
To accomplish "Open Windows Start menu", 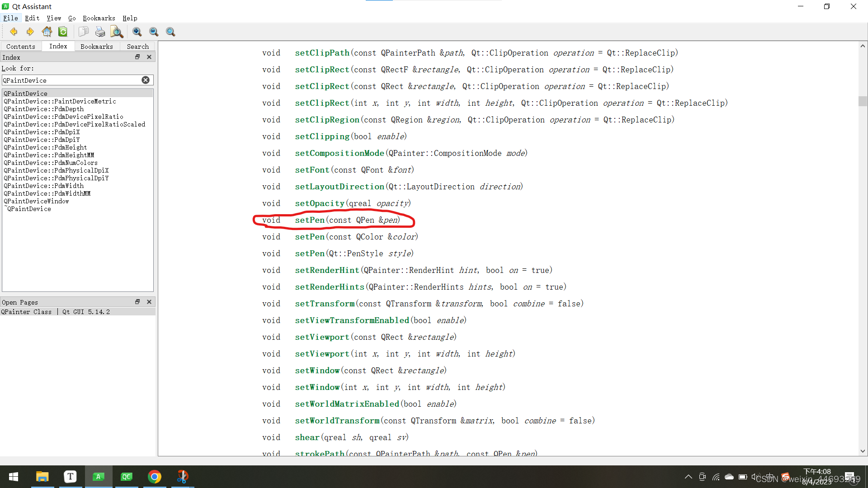I will pyautogui.click(x=14, y=477).
